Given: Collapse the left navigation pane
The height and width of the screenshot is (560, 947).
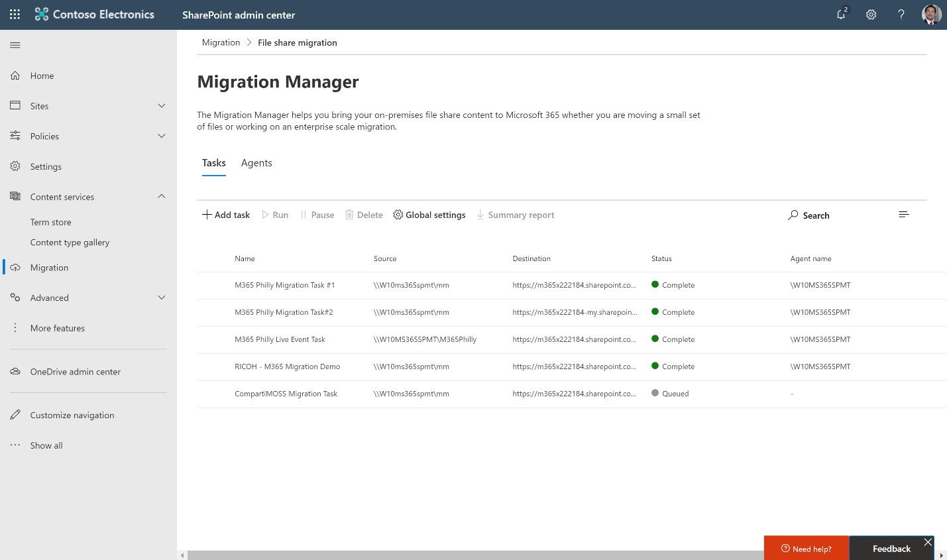Looking at the screenshot, I should pos(13,45).
